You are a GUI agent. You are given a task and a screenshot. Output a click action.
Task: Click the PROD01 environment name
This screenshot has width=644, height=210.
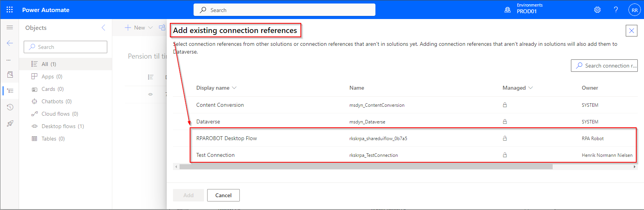527,12
